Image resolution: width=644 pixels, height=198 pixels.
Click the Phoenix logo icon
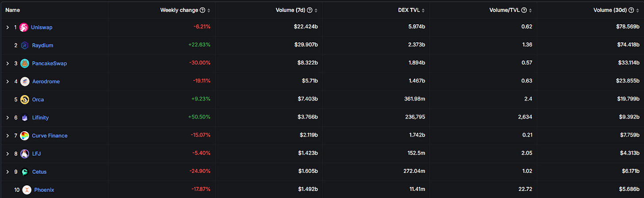pyautogui.click(x=27, y=190)
